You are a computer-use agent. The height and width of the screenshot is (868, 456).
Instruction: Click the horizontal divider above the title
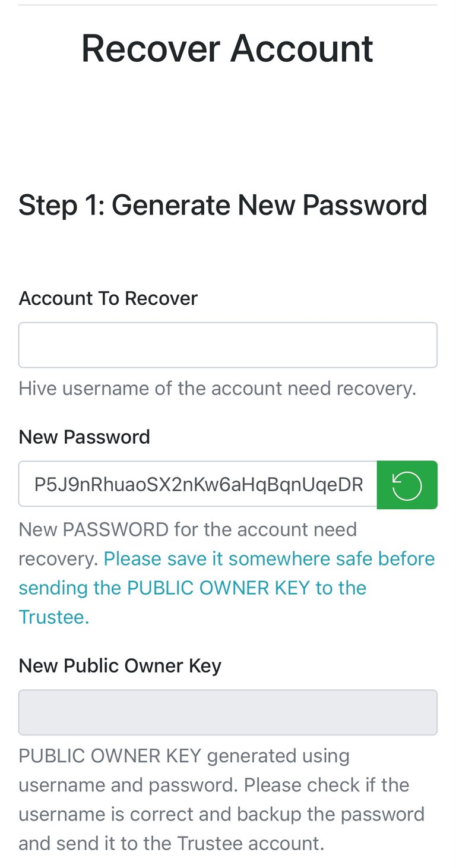click(x=228, y=5)
